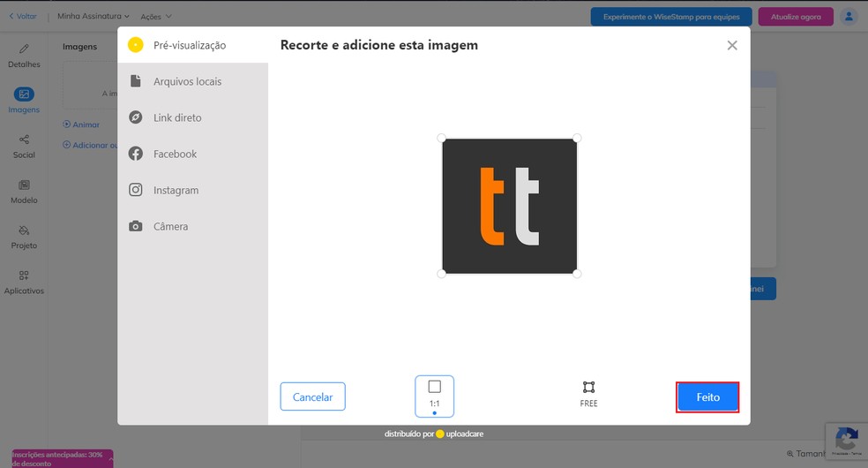Open the Modelo template section

click(24, 192)
